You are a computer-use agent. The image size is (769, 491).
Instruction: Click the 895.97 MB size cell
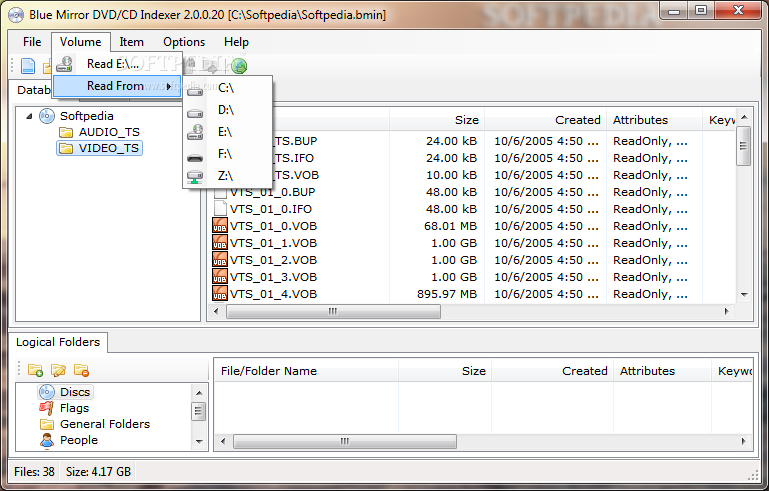pyautogui.click(x=447, y=294)
